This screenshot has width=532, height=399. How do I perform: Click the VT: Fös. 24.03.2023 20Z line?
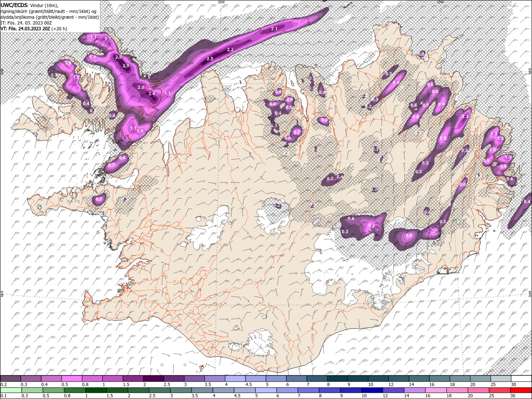34,29
